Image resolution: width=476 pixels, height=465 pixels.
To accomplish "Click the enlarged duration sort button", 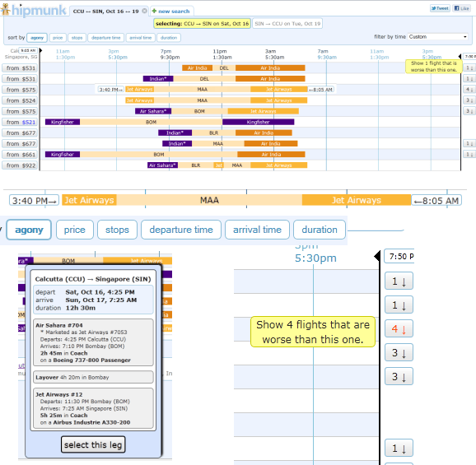I will click(x=320, y=230).
